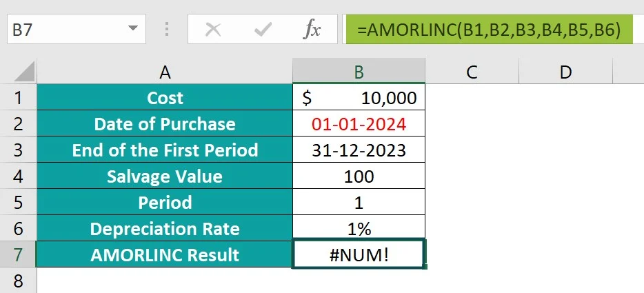
Task: Select column A header
Action: (165, 72)
